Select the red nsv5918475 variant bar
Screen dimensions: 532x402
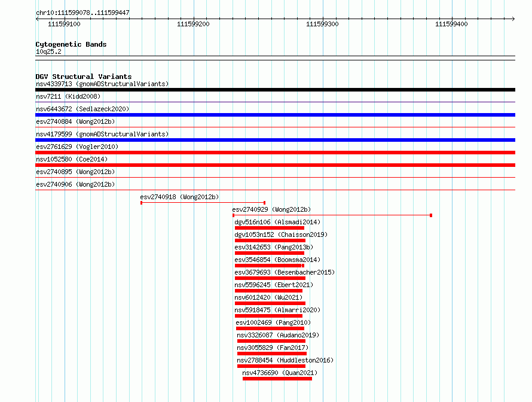pos(268,316)
